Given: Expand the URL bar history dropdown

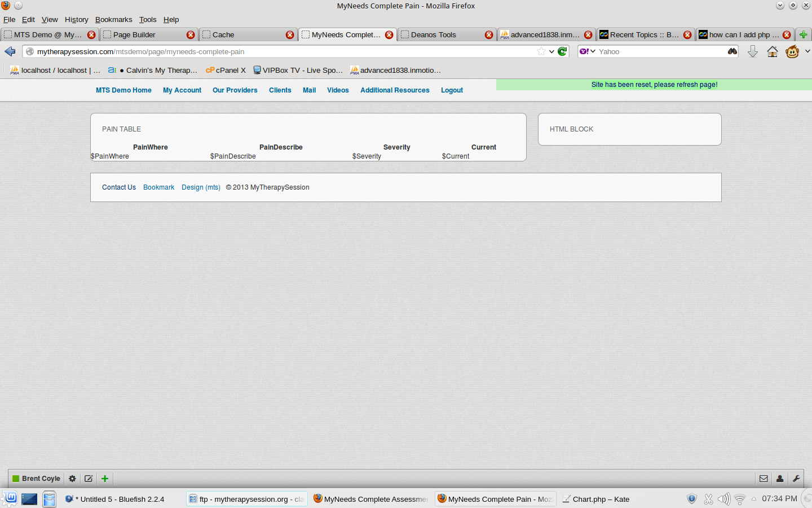Looking at the screenshot, I should 551,51.
